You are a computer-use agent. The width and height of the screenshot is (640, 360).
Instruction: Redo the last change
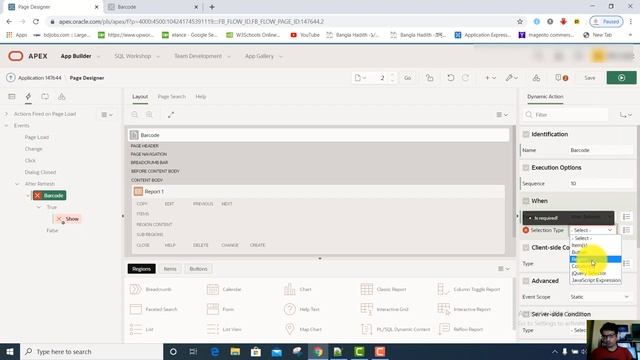465,78
